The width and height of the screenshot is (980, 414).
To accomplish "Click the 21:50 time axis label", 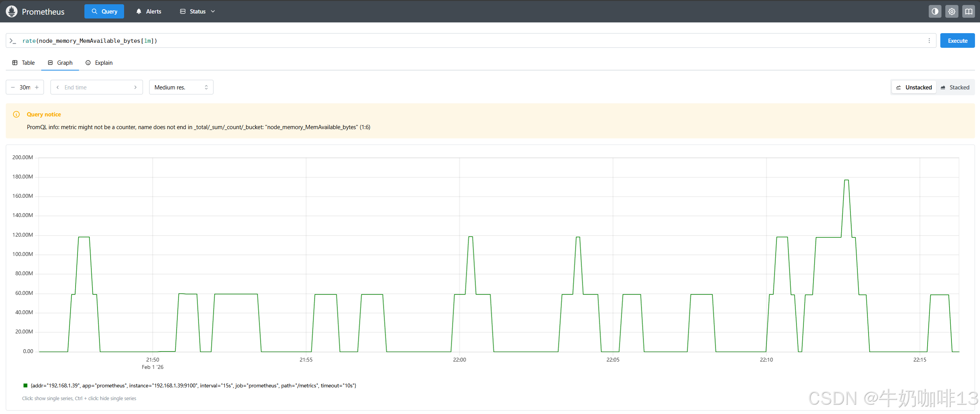I will [x=153, y=360].
